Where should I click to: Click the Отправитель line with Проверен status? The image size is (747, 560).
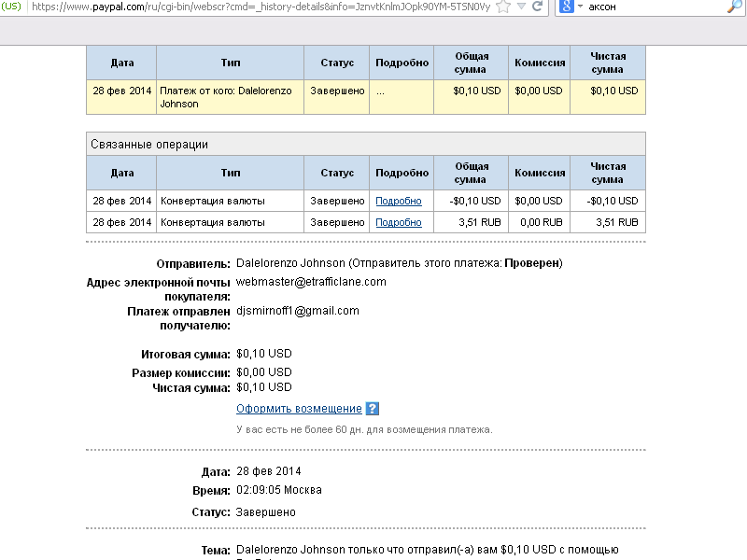400,263
